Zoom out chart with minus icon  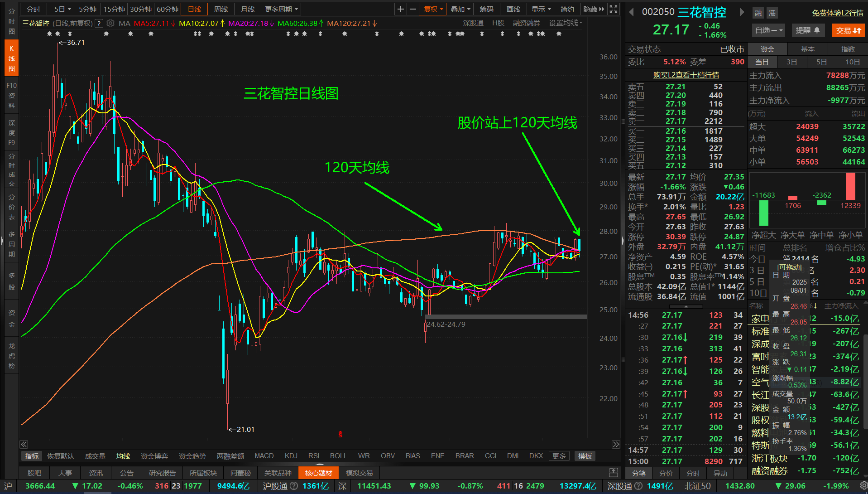[x=412, y=9]
